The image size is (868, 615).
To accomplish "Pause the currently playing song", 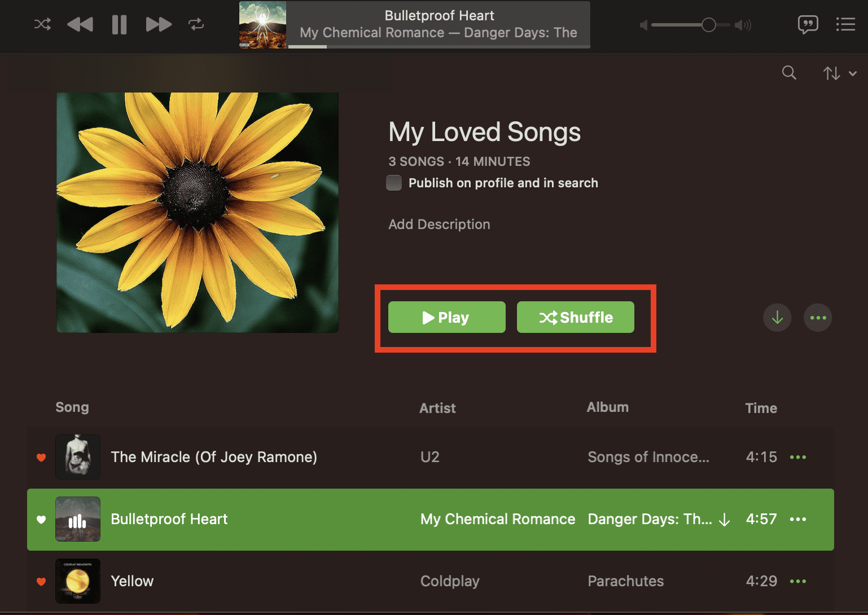I will point(119,24).
